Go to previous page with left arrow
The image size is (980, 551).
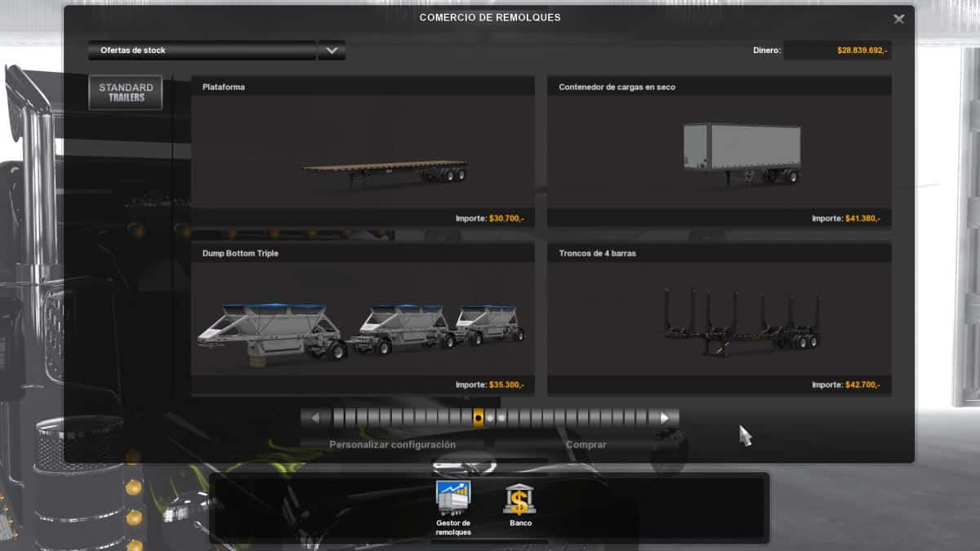315,418
